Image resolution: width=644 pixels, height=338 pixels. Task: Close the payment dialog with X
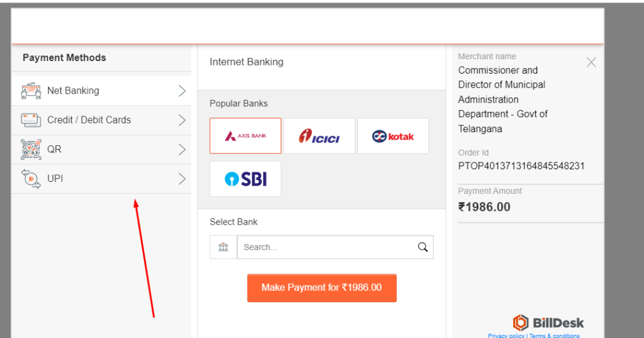click(591, 62)
